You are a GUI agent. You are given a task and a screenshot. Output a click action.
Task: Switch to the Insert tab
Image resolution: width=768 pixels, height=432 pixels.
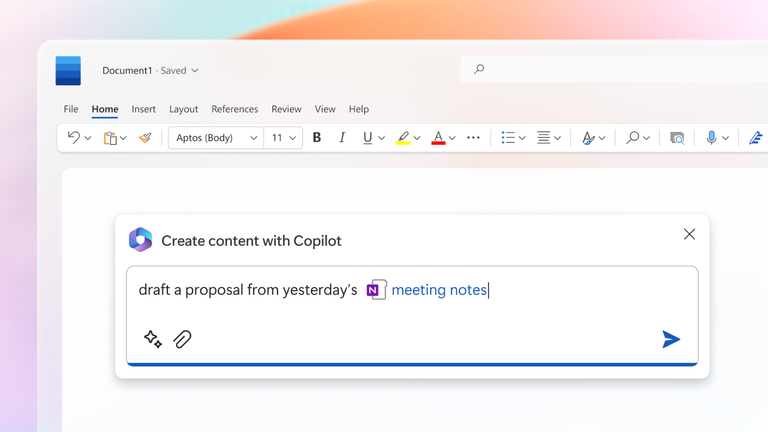point(144,109)
